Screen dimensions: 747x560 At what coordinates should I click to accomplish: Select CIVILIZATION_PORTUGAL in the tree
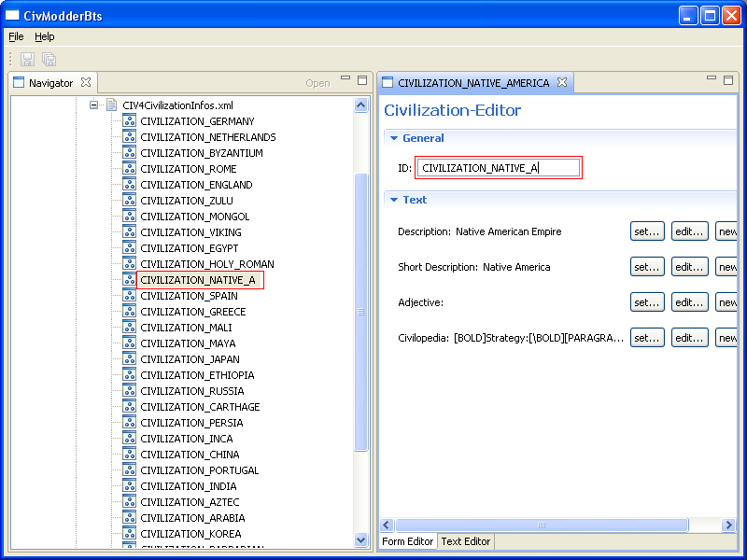click(x=200, y=470)
